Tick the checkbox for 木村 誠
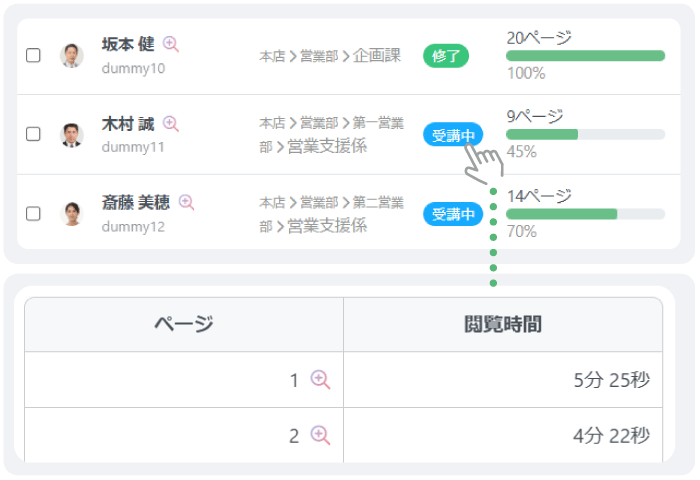 click(33, 134)
